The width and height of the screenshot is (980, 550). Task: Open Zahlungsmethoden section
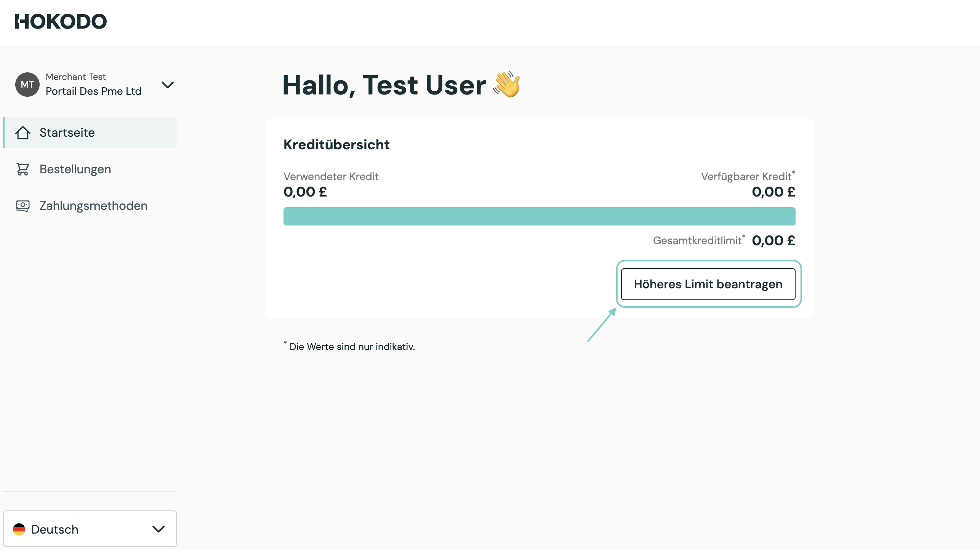pos(93,206)
